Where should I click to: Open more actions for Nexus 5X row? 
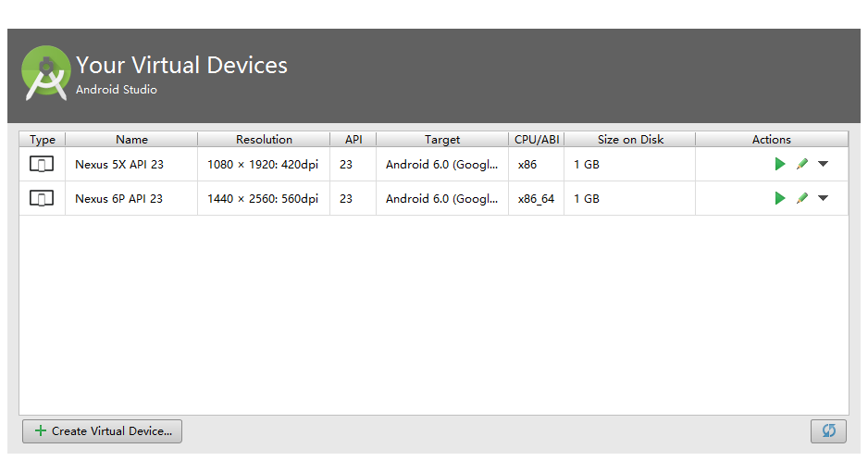pyautogui.click(x=824, y=164)
